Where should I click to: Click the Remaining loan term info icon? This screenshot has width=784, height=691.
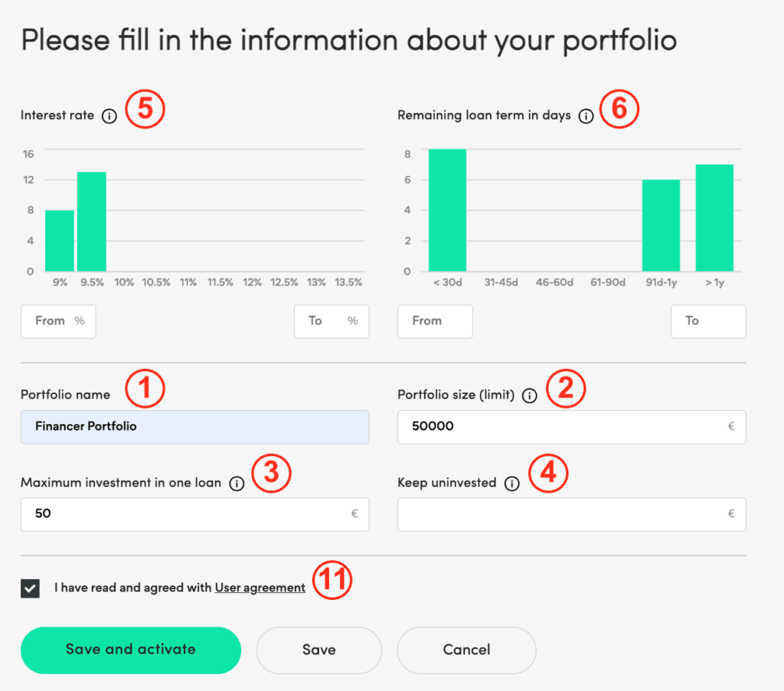tap(586, 116)
